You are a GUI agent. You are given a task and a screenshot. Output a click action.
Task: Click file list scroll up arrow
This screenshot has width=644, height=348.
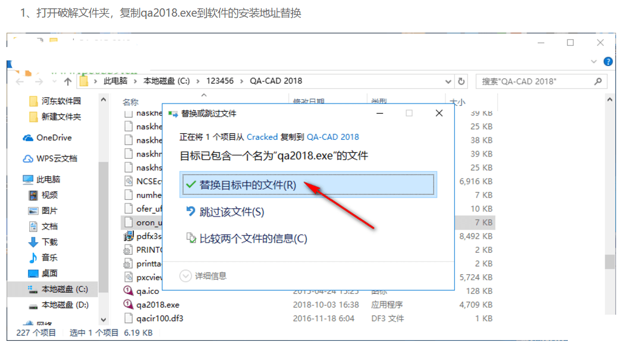[x=610, y=99]
